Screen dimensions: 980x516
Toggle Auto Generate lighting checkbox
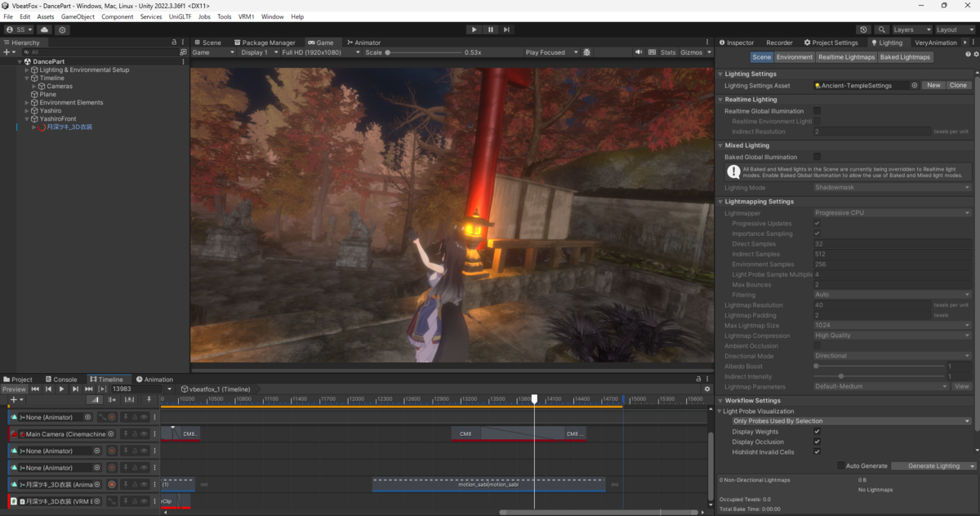pos(841,465)
